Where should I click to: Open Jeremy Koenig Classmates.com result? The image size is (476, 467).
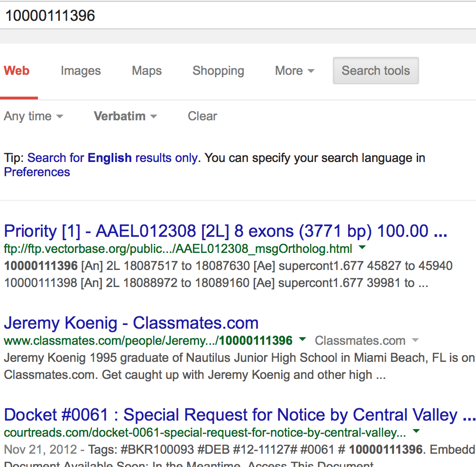coord(131,323)
